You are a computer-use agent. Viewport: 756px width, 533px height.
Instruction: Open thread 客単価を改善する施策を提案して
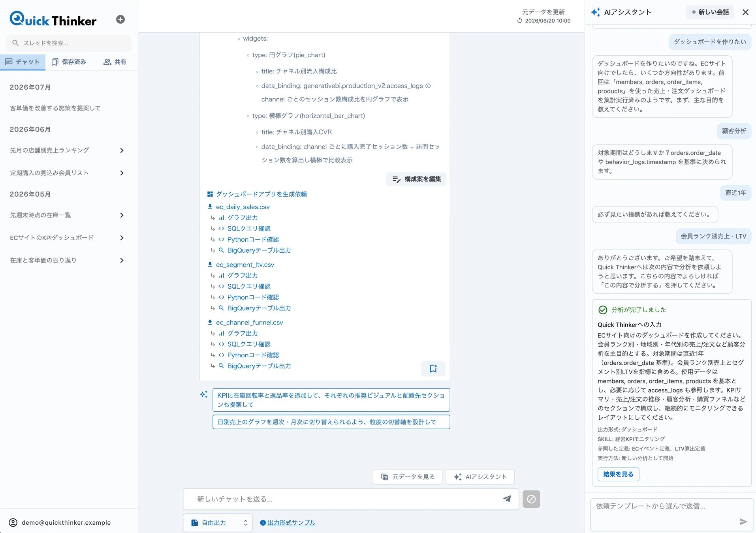point(55,108)
